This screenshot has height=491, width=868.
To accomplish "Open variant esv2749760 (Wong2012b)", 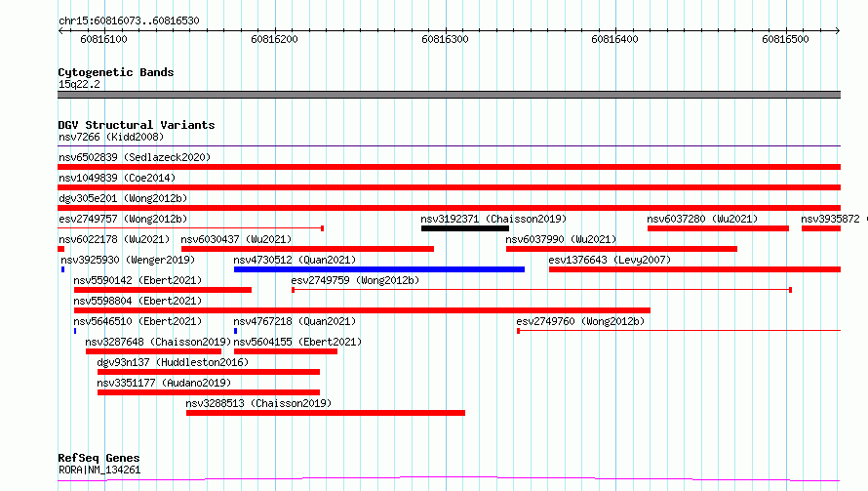I will (580, 321).
